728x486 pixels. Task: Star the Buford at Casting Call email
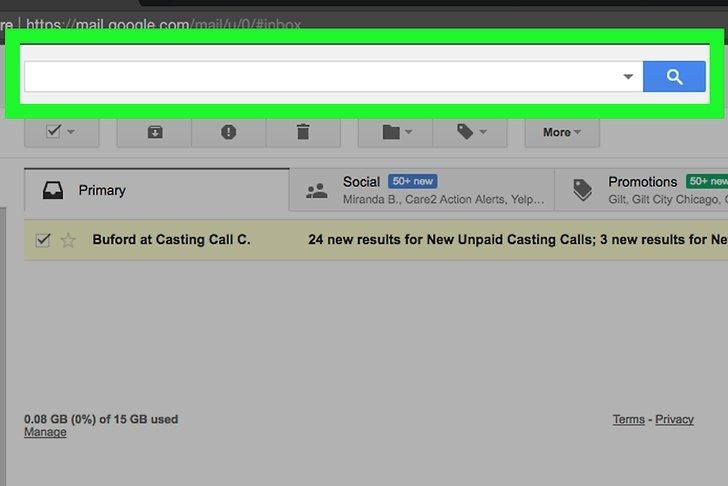(68, 240)
